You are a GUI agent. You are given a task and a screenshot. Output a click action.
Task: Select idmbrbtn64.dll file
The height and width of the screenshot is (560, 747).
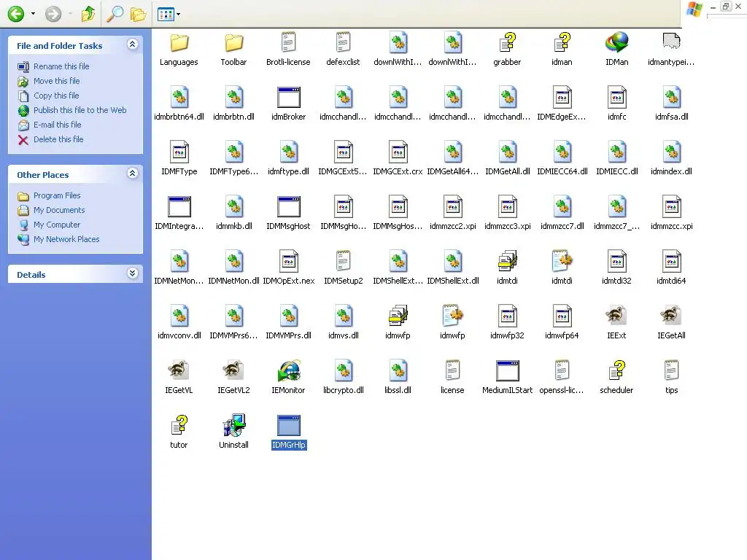[x=179, y=104]
